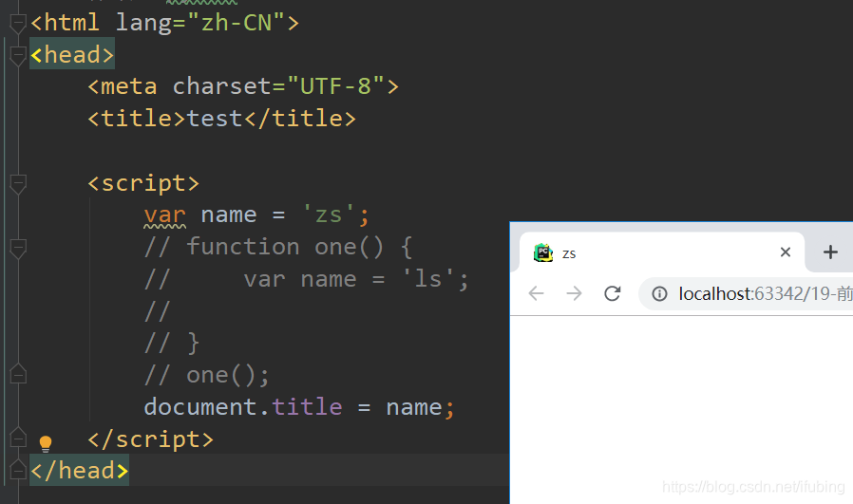Click the commented function one() line
Screen dimensions: 853x504
pyautogui.click(x=278, y=248)
